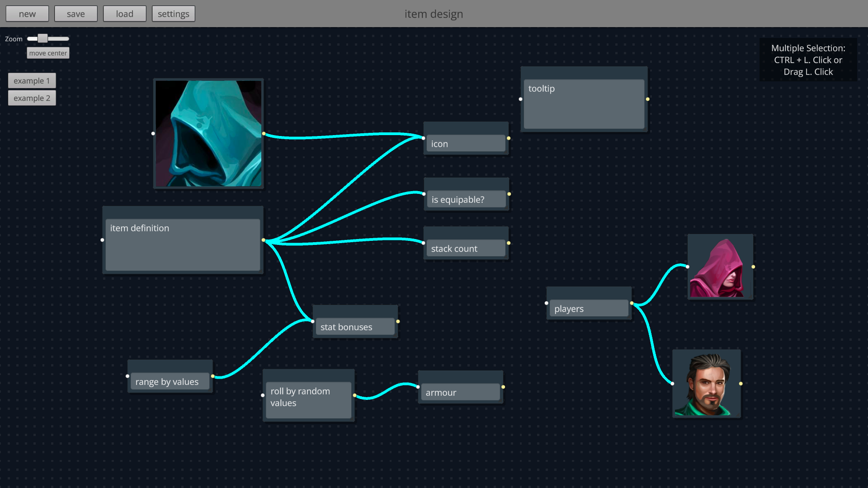868x488 pixels.
Task: Load example 1 graph
Action: point(32,80)
